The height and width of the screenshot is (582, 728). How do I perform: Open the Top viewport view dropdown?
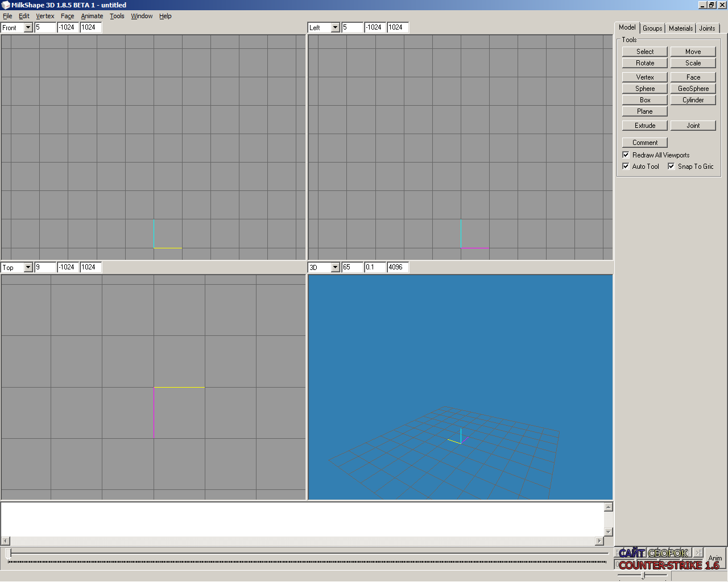pos(28,268)
